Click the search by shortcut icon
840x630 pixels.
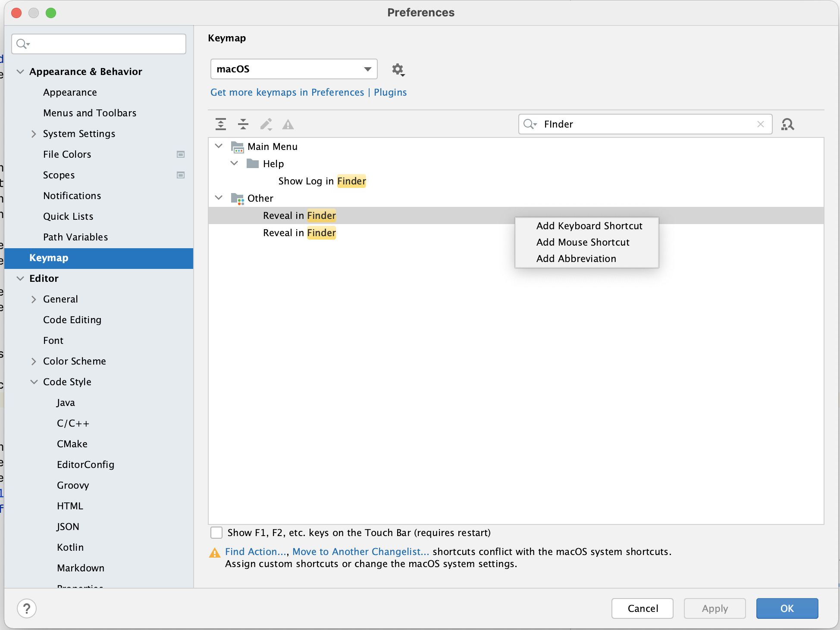click(788, 124)
